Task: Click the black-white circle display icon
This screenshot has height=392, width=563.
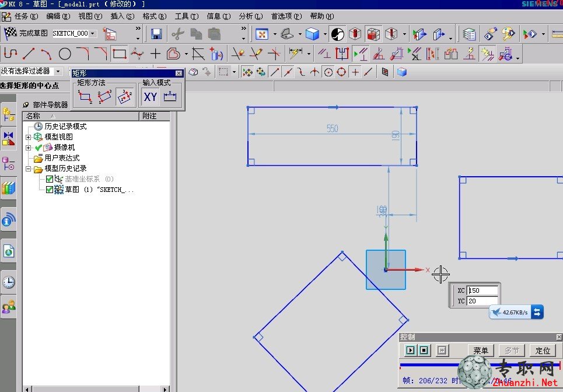Action: tap(337, 34)
